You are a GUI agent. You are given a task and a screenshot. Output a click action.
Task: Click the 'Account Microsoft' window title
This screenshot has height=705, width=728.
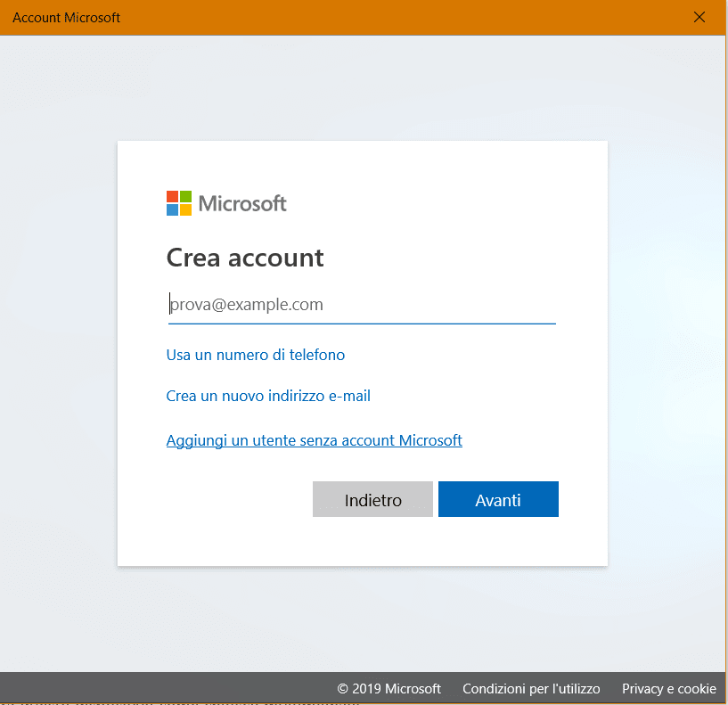[x=67, y=18]
